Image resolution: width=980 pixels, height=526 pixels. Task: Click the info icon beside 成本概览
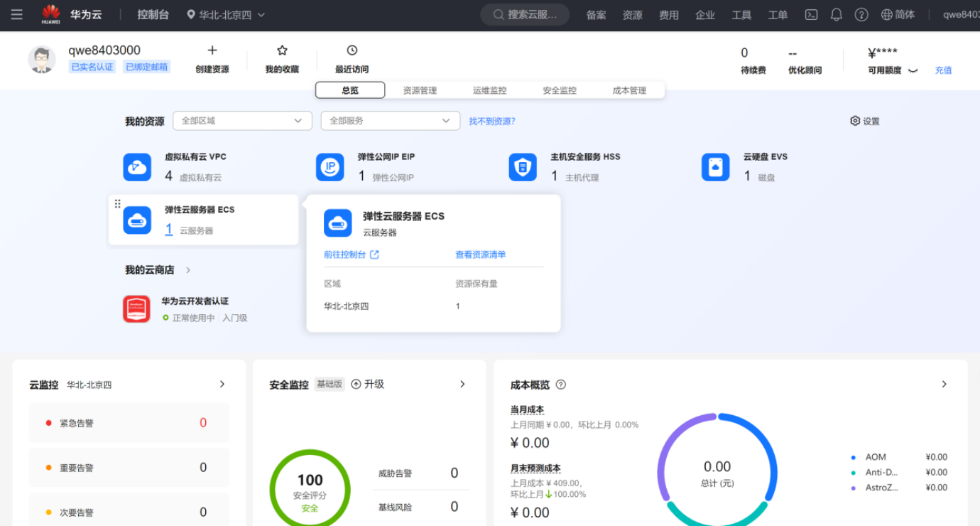[561, 385]
